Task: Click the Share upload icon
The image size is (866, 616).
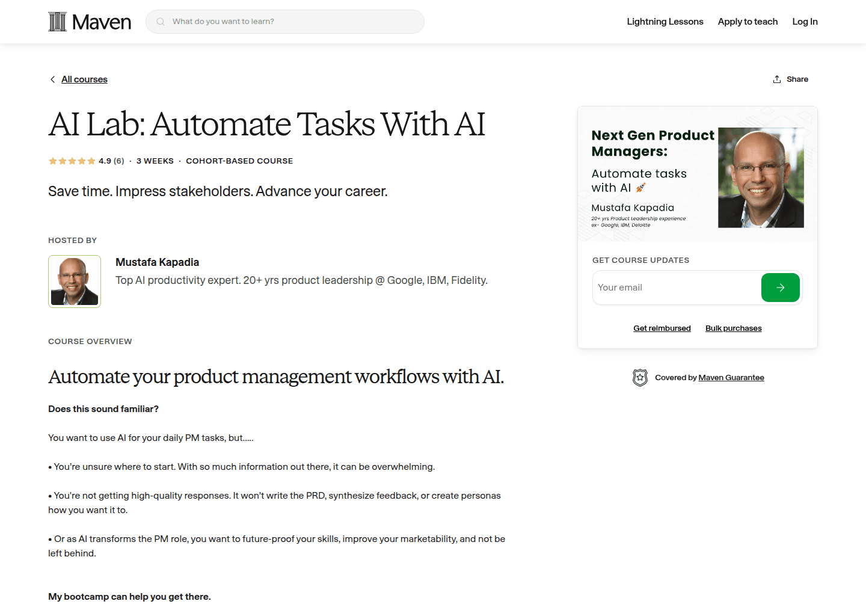Action: (776, 79)
